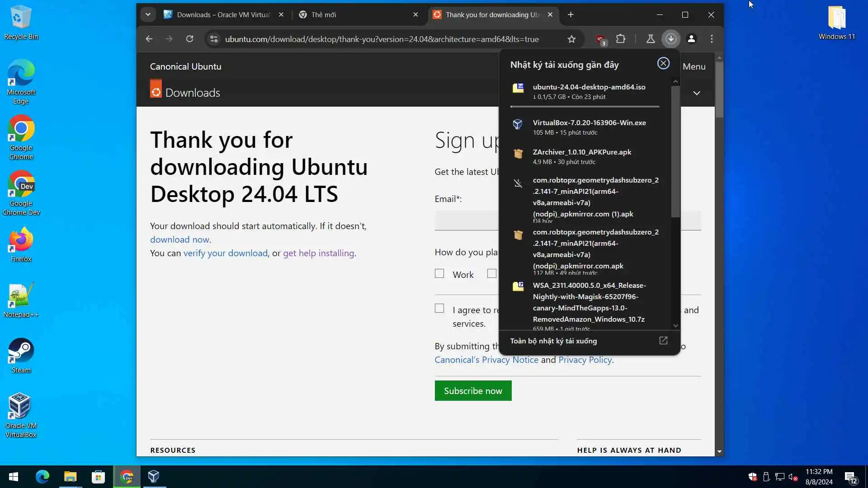
Task: Expand the tab search dropdown arrow
Action: pyautogui.click(x=148, y=14)
